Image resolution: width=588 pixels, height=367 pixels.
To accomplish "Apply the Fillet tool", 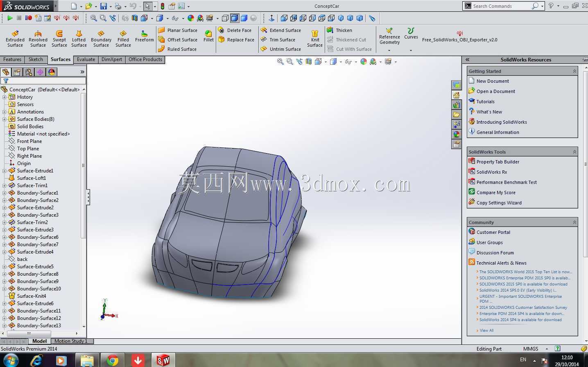I will coord(208,36).
